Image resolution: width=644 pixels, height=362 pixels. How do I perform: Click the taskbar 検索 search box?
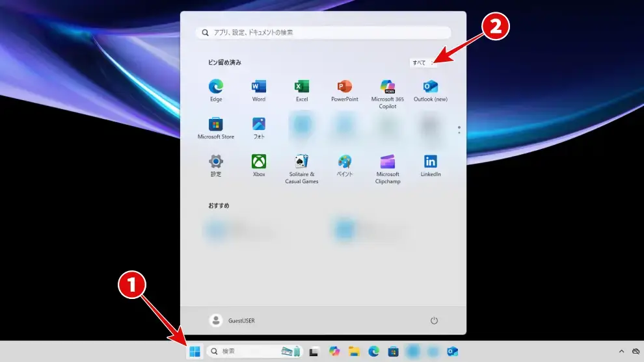coord(254,352)
